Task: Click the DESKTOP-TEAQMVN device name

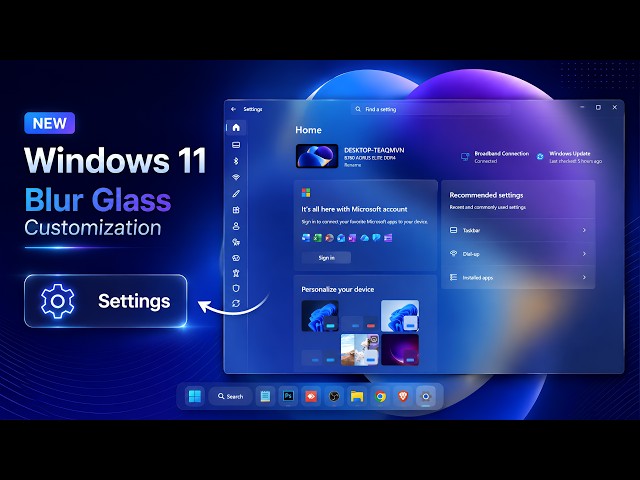Action: point(374,150)
